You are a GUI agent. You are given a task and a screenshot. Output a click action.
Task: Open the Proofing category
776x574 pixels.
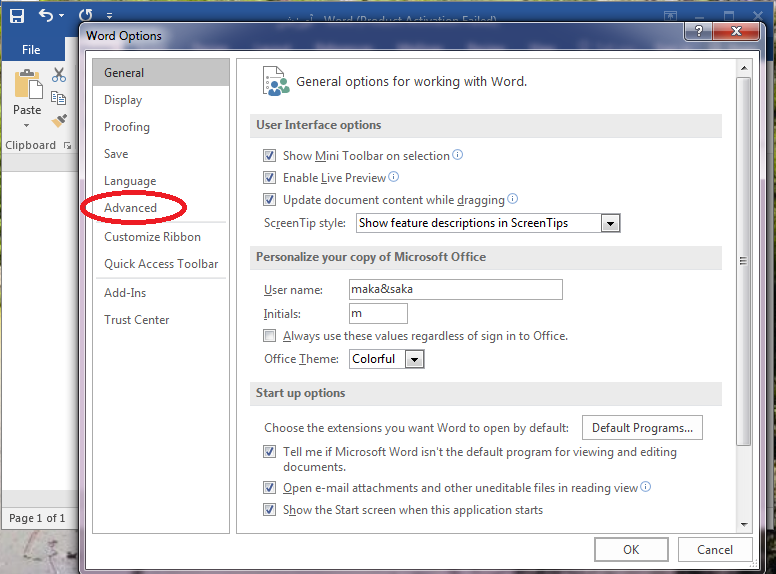pyautogui.click(x=161, y=127)
